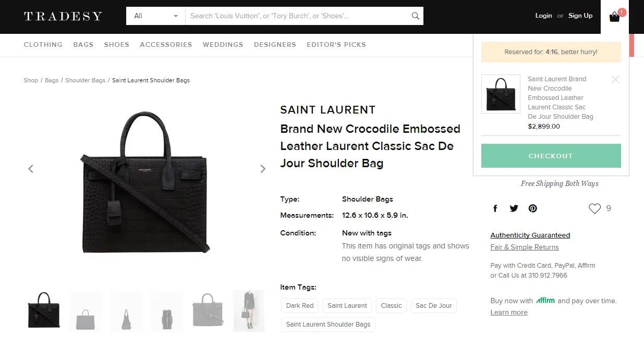644x337 pixels.
Task: Go to the previous product image arrow
Action: 31,169
